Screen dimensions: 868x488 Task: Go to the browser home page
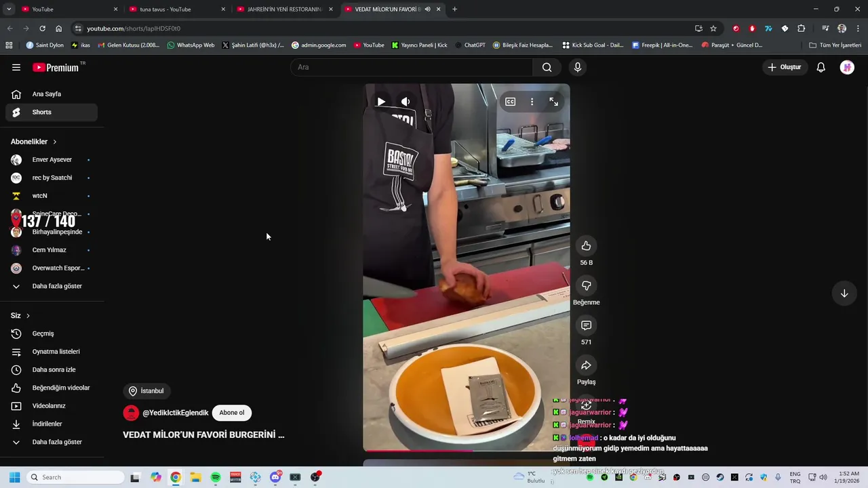(x=58, y=28)
